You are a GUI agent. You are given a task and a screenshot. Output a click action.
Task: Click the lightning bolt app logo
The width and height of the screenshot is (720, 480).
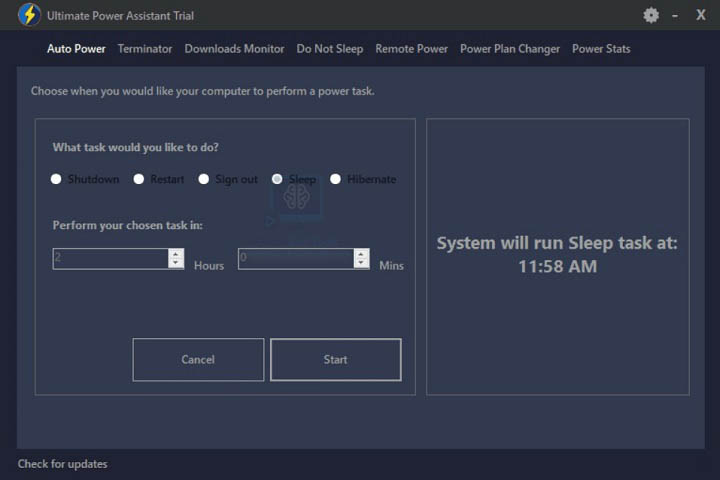29,15
